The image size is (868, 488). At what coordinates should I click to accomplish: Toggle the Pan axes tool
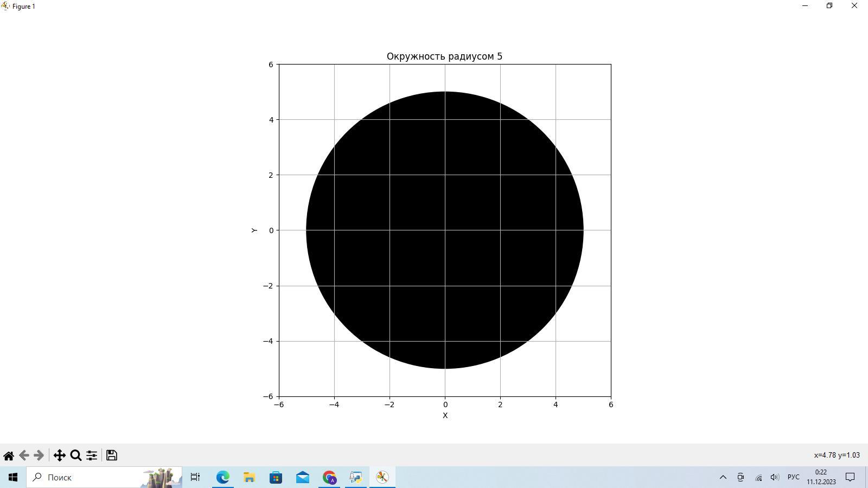(x=59, y=455)
